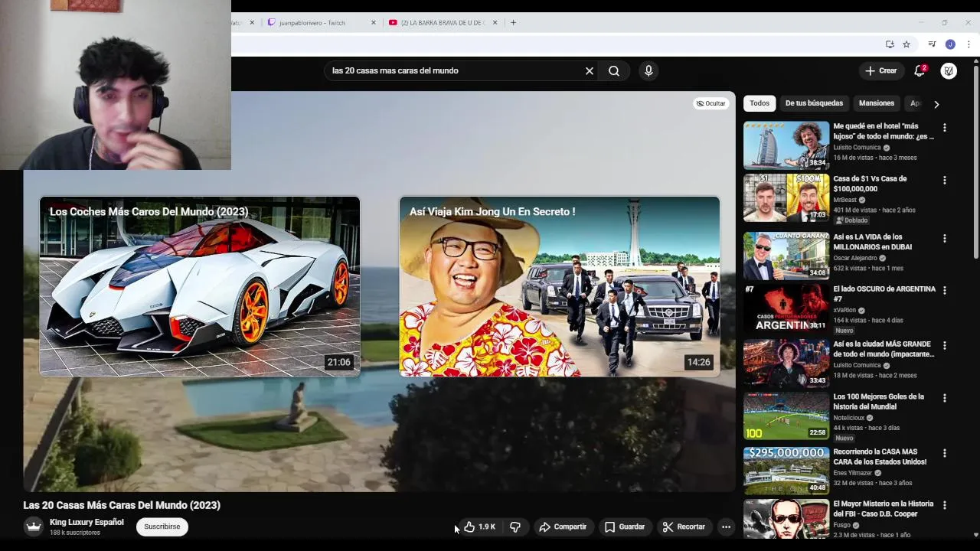The height and width of the screenshot is (551, 980).
Task: Open thumbnail of hotel más lujoso video
Action: tap(786, 145)
